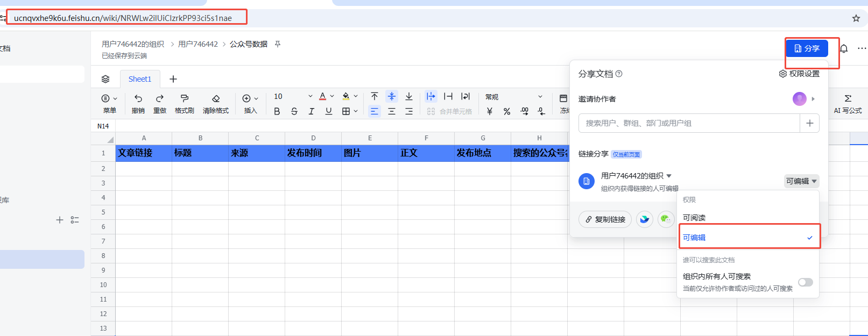868x336 pixels.
Task: Open notifications bell
Action: (x=844, y=48)
